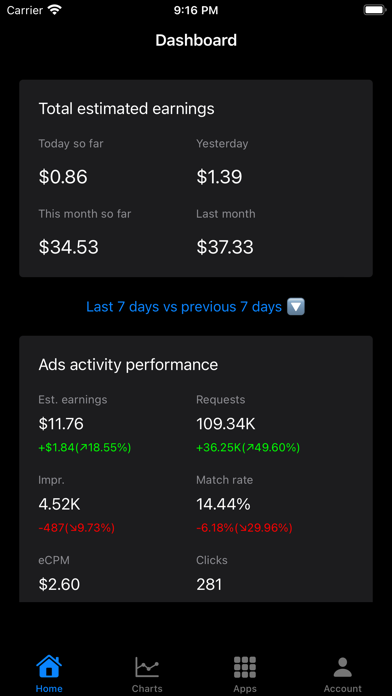Click the blue down-arrow emoji icon
This screenshot has height=696, width=392.
pos(296,307)
